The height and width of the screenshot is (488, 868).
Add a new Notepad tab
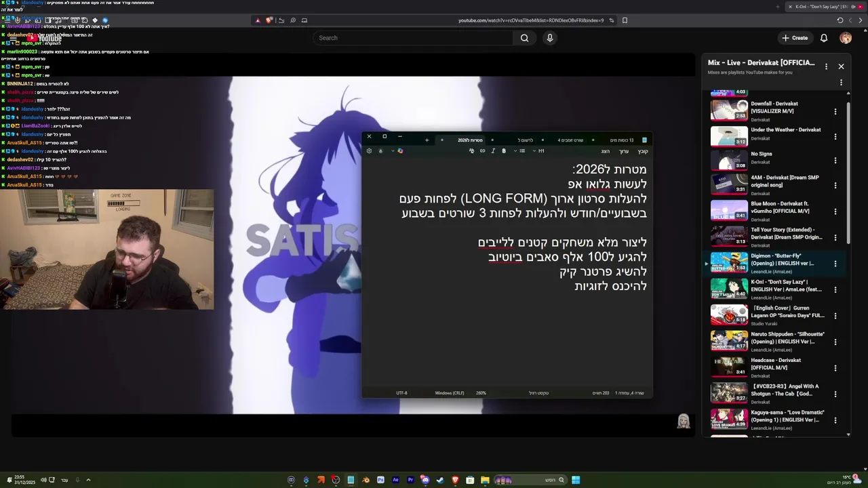(427, 140)
